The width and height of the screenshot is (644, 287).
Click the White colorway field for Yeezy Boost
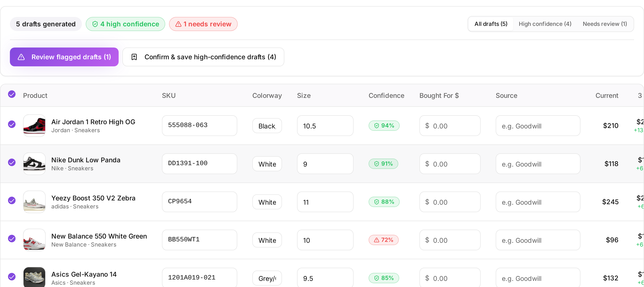[267, 202]
